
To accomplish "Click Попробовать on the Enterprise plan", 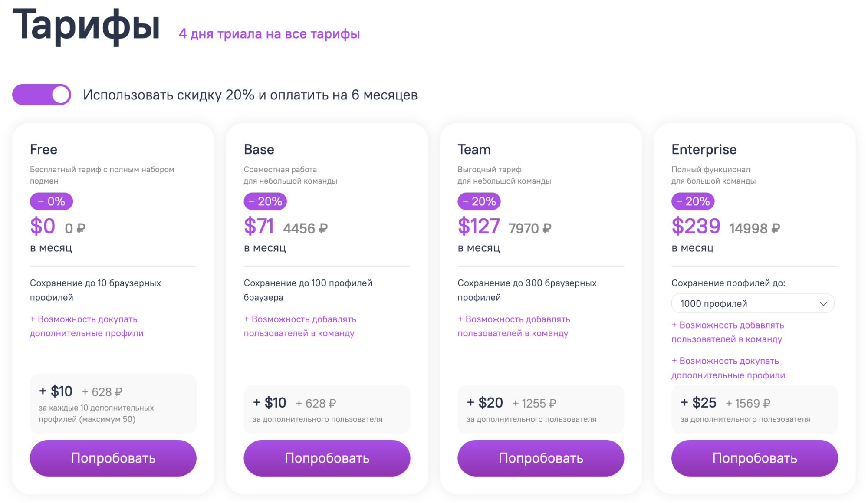I will (754, 458).
